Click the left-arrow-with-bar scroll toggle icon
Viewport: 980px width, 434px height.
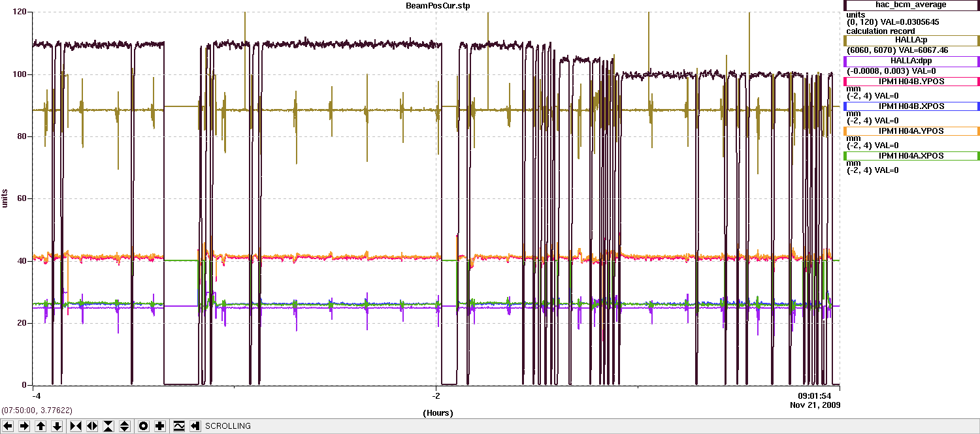[195, 426]
